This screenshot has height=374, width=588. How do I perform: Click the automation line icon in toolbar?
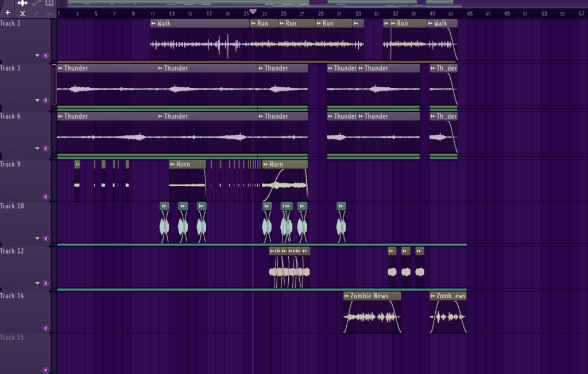37,3
